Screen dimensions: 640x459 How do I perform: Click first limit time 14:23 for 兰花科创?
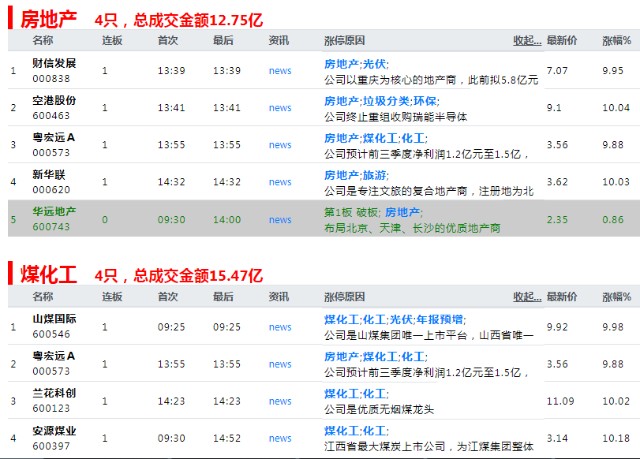pos(171,401)
